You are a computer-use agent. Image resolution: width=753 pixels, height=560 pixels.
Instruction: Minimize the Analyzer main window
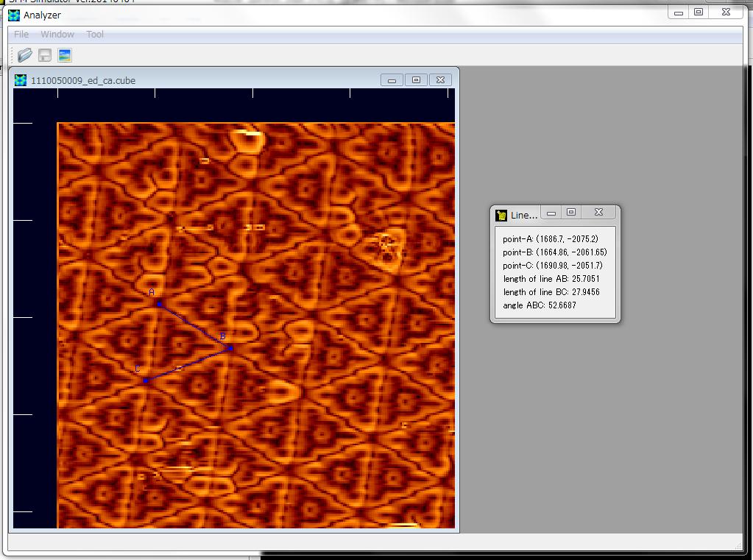(679, 13)
